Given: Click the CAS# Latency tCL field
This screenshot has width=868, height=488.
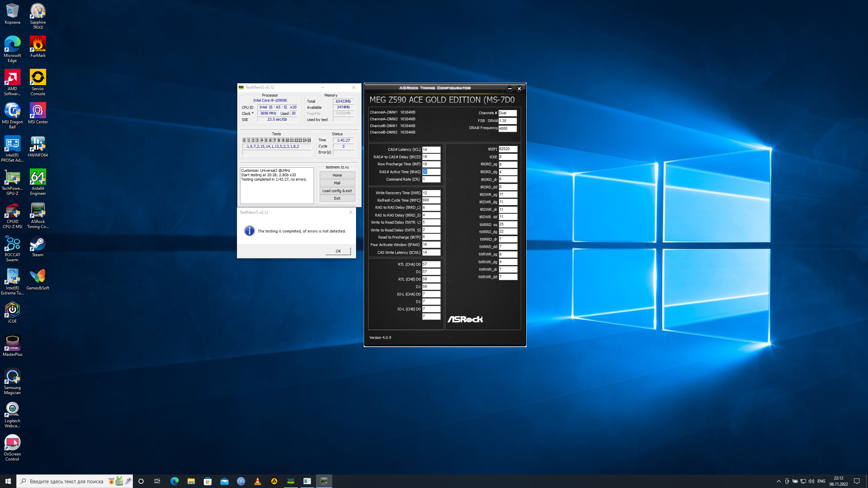Looking at the screenshot, I should (431, 149).
